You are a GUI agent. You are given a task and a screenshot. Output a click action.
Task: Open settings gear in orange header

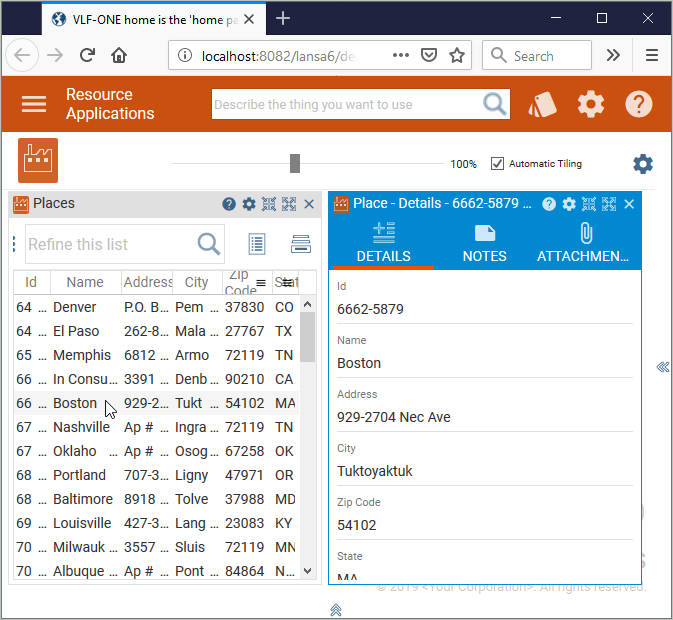pos(591,104)
